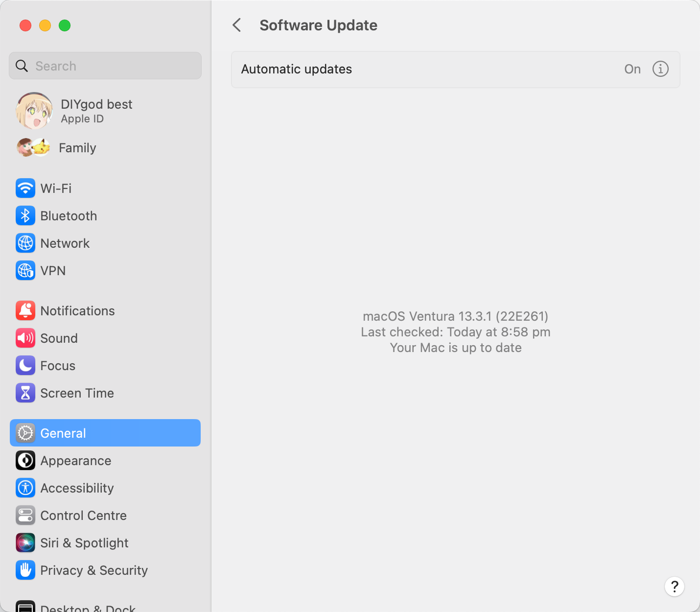
Task: Click the search magnifying glass icon
Action: click(22, 66)
